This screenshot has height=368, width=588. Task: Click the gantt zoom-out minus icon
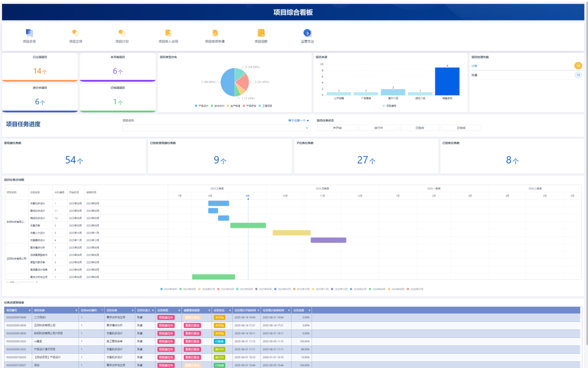7,282
